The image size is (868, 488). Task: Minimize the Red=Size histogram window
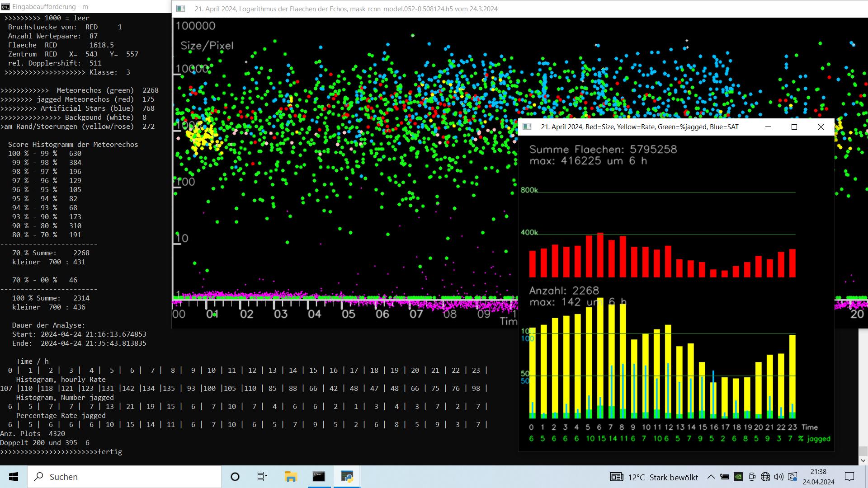[768, 127]
